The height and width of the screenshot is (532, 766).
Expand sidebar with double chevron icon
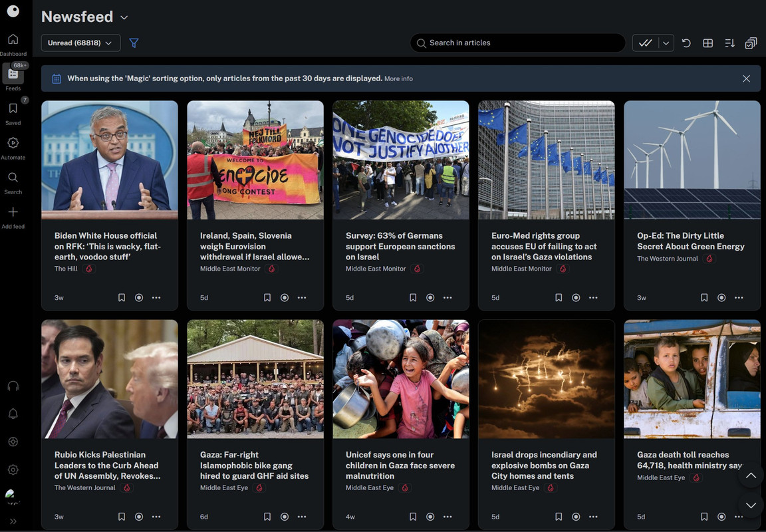pyautogui.click(x=13, y=521)
